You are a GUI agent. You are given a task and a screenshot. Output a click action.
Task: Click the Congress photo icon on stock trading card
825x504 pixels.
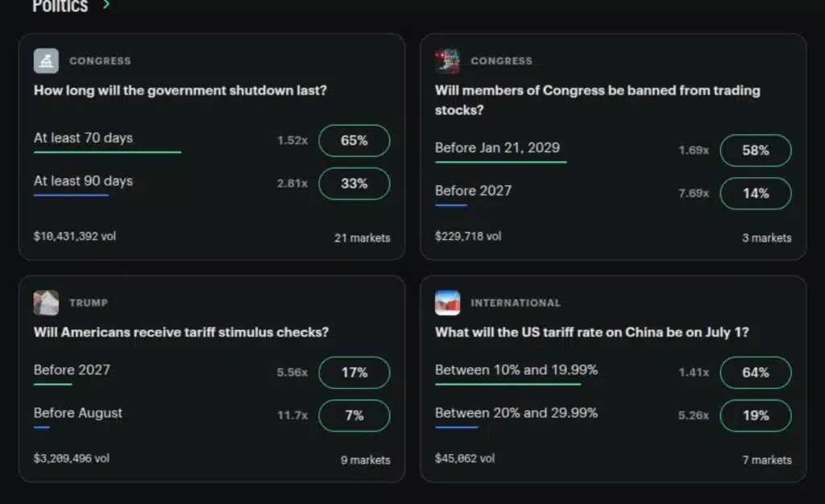(x=448, y=60)
